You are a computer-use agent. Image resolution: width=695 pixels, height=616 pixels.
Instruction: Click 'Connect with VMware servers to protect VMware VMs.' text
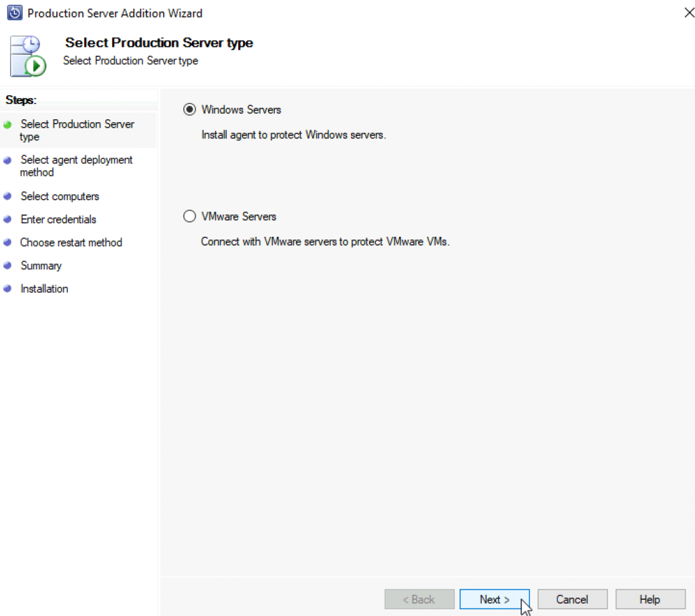point(325,242)
